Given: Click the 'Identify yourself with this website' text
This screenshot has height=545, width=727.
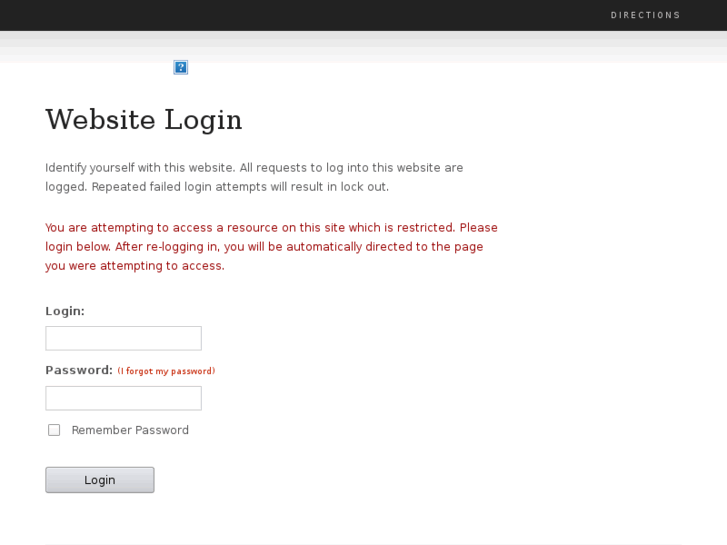Looking at the screenshot, I should pos(140,168).
